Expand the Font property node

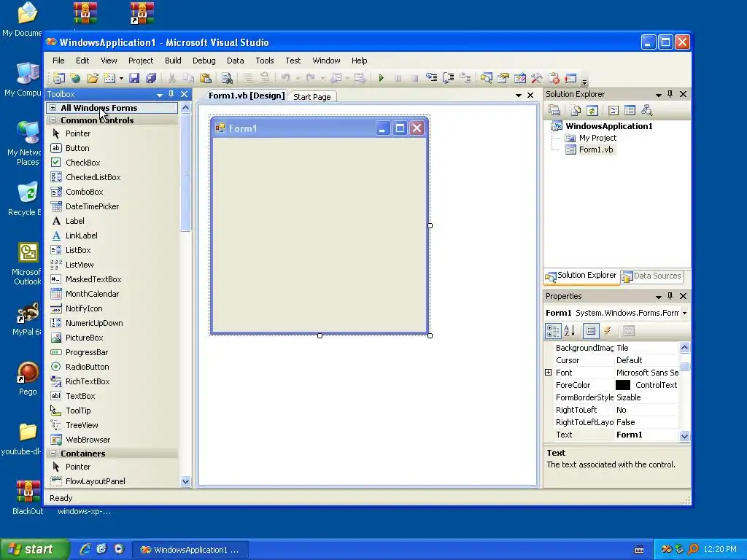pos(549,373)
